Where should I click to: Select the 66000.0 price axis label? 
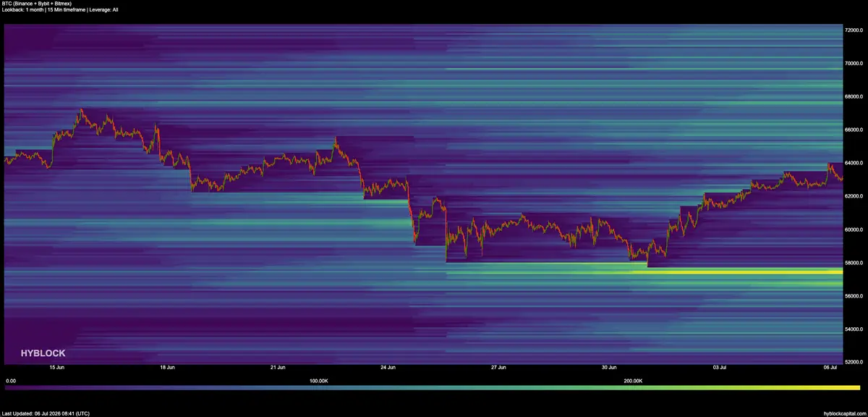coord(854,130)
